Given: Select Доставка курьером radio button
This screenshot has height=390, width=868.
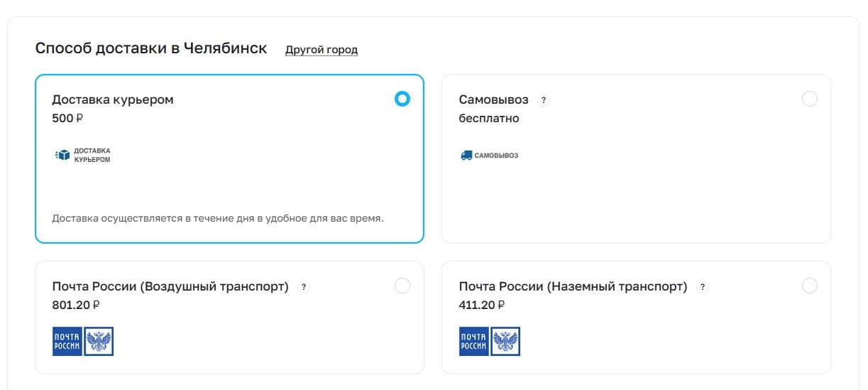Looking at the screenshot, I should coord(402,99).
